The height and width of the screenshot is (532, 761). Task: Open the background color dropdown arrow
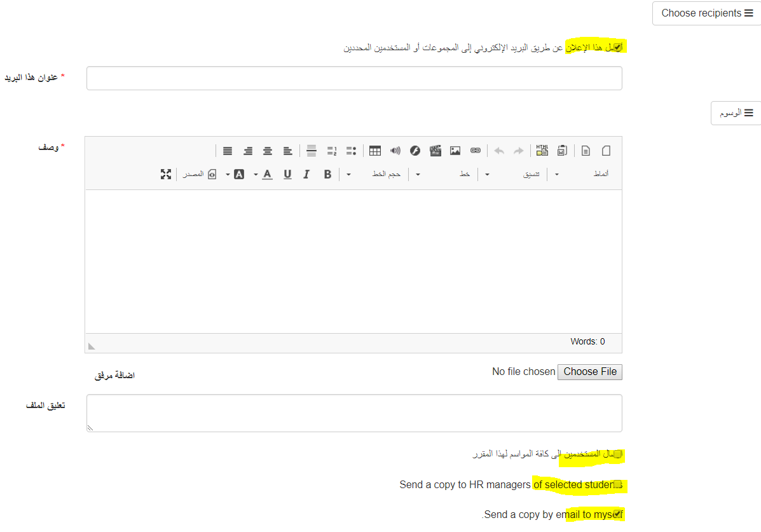pyautogui.click(x=228, y=174)
